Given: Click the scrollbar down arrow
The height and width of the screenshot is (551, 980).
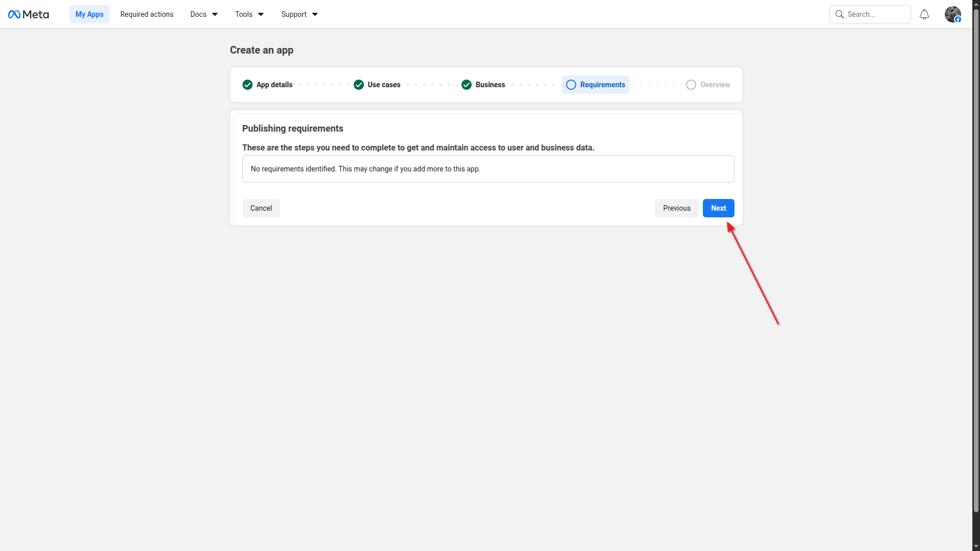Looking at the screenshot, I should [x=976, y=546].
